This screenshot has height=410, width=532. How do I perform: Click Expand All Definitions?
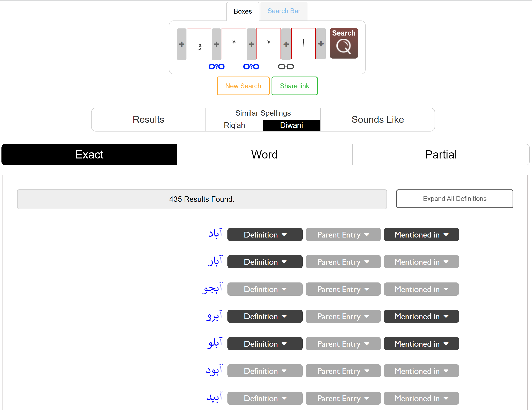pyautogui.click(x=454, y=199)
